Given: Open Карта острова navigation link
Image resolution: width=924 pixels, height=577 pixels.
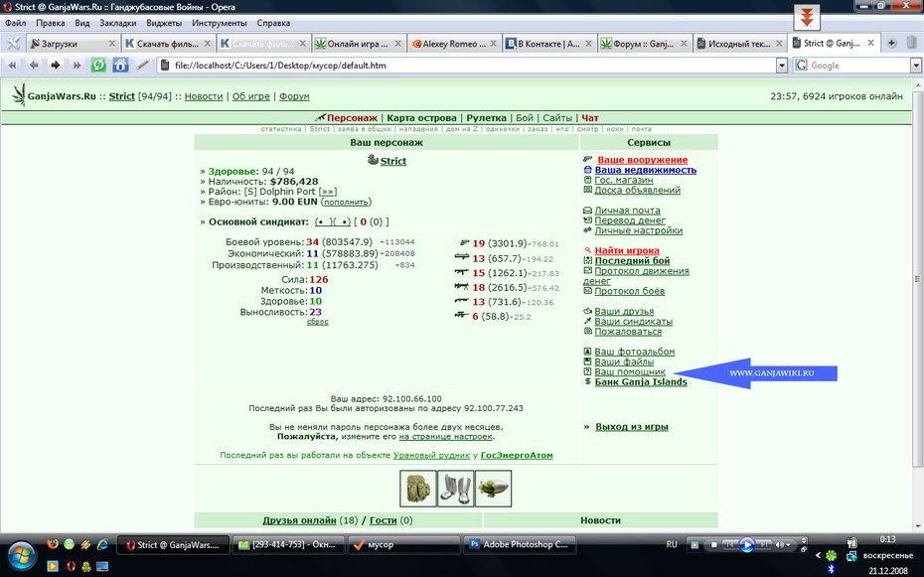Looking at the screenshot, I should pos(421,118).
